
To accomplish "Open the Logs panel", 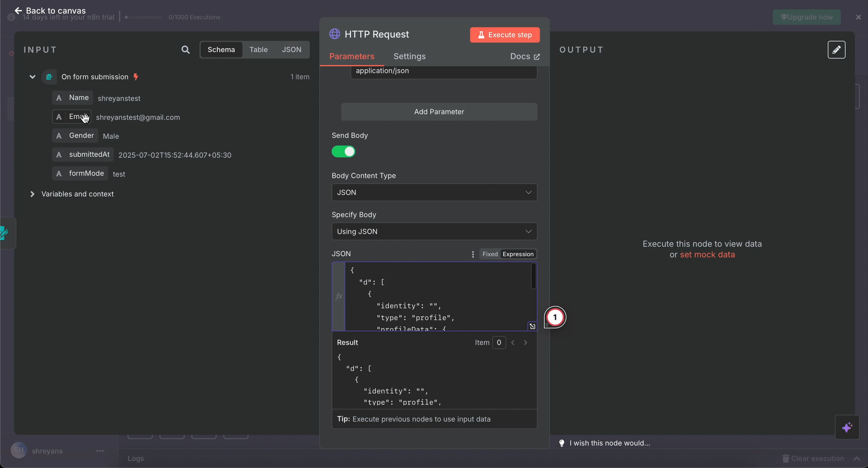I will [x=136, y=459].
